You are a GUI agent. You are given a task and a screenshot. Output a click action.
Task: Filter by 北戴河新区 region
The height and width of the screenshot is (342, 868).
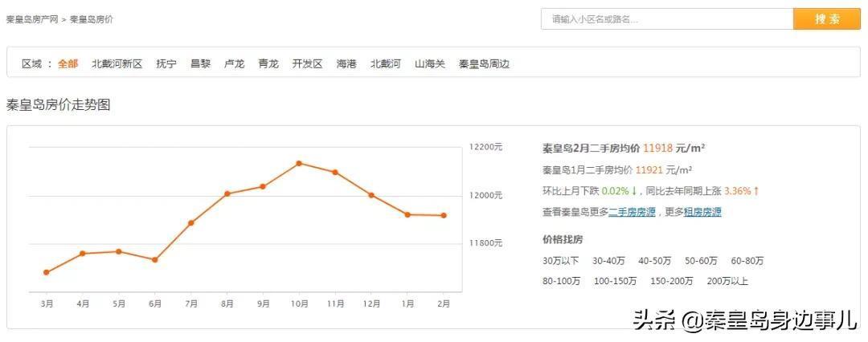coord(117,63)
